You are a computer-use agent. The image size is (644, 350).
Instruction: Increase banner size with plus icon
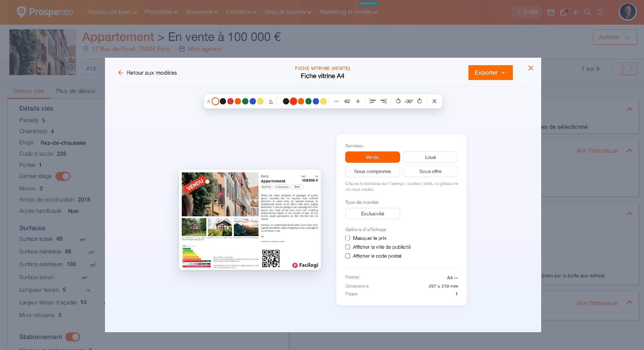click(x=358, y=101)
